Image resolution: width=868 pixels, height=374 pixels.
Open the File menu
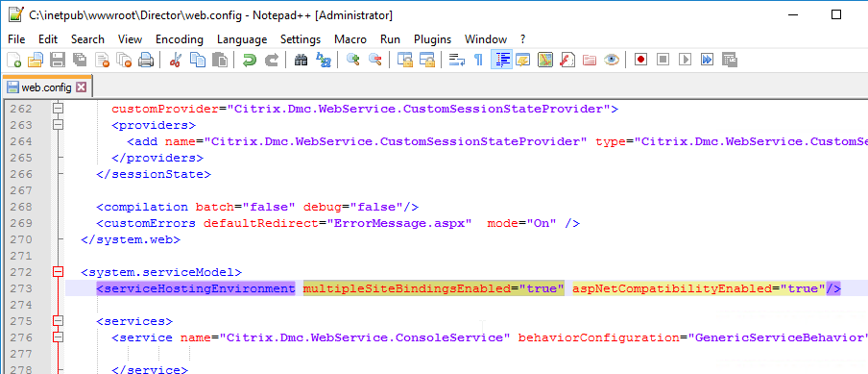pyautogui.click(x=16, y=39)
